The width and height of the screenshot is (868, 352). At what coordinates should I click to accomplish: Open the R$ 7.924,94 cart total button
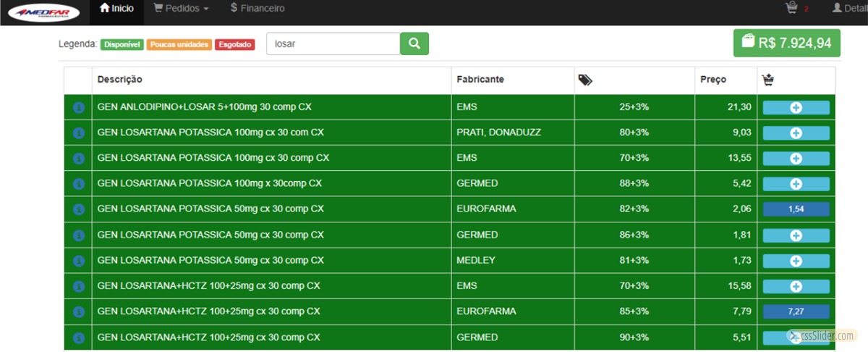787,43
